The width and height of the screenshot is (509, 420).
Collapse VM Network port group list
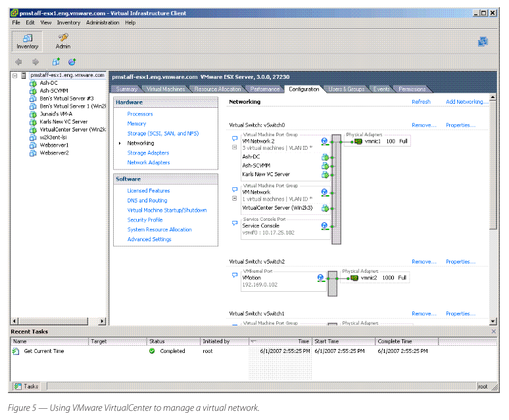point(235,198)
